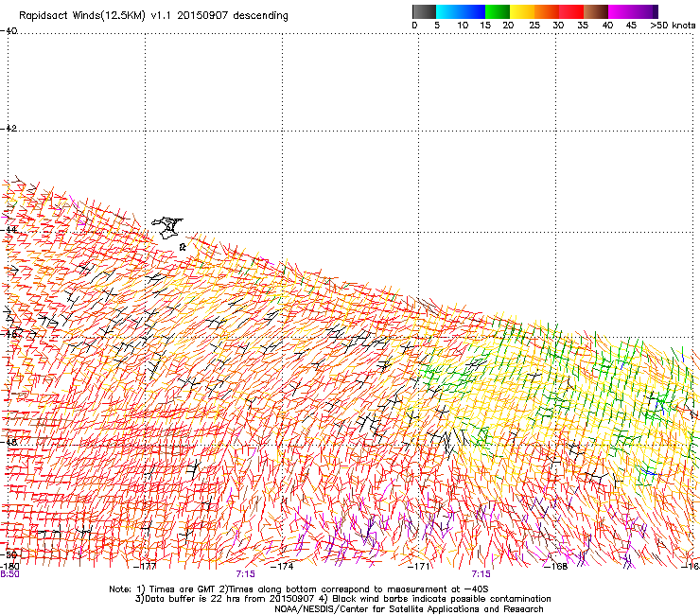
Task: Click the longitude label '-180'
Action: pyautogui.click(x=9, y=567)
